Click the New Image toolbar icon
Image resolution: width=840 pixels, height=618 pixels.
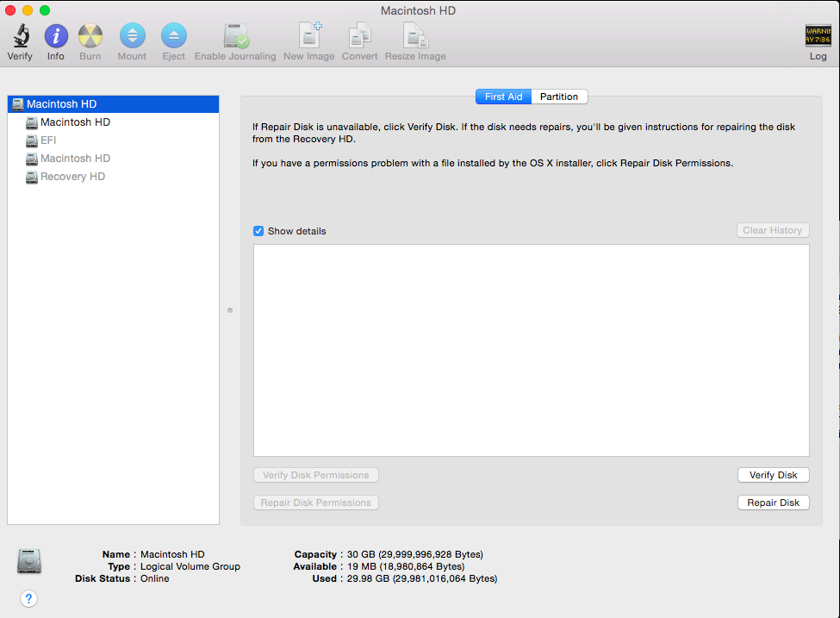click(308, 36)
